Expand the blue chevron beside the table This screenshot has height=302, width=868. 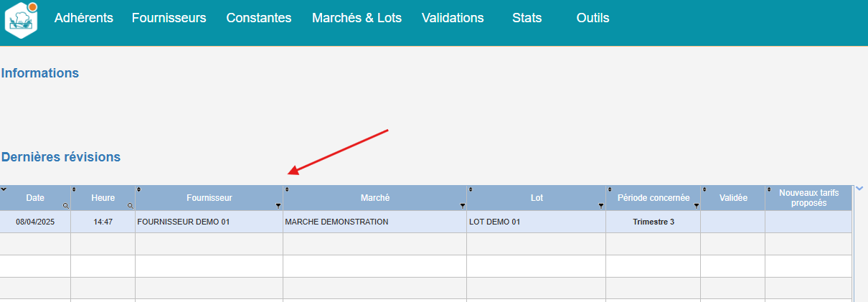[860, 189]
